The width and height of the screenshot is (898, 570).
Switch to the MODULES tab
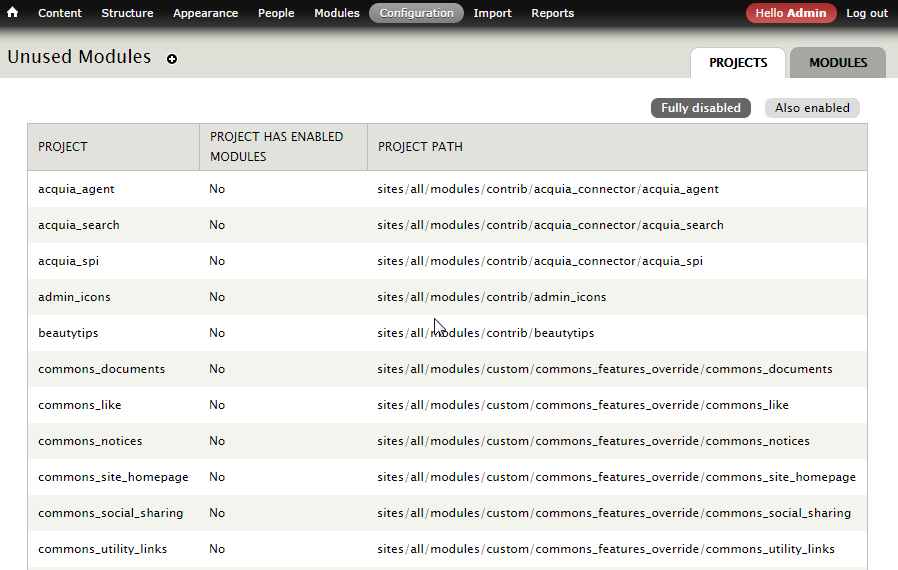click(x=838, y=62)
